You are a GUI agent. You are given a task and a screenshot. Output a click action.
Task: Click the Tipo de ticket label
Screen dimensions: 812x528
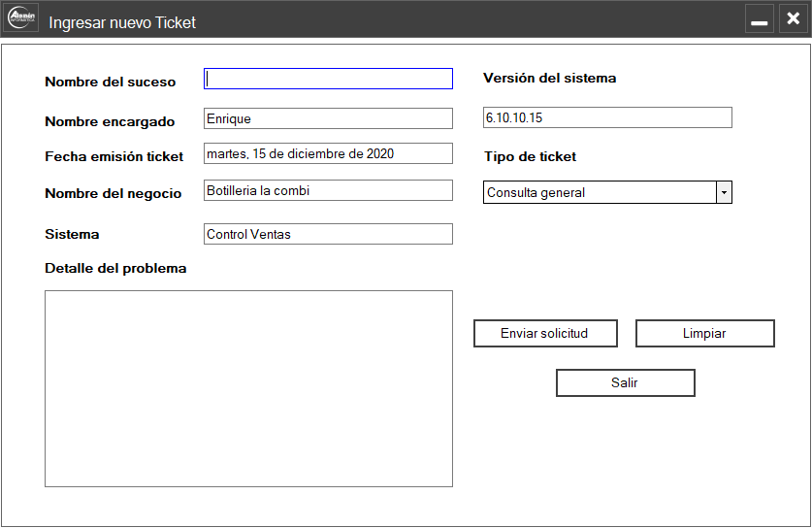point(530,156)
